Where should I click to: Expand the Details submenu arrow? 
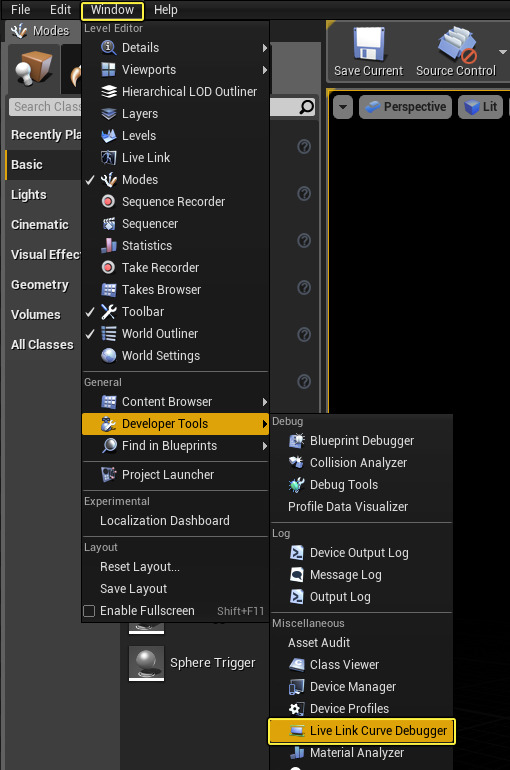tap(265, 48)
